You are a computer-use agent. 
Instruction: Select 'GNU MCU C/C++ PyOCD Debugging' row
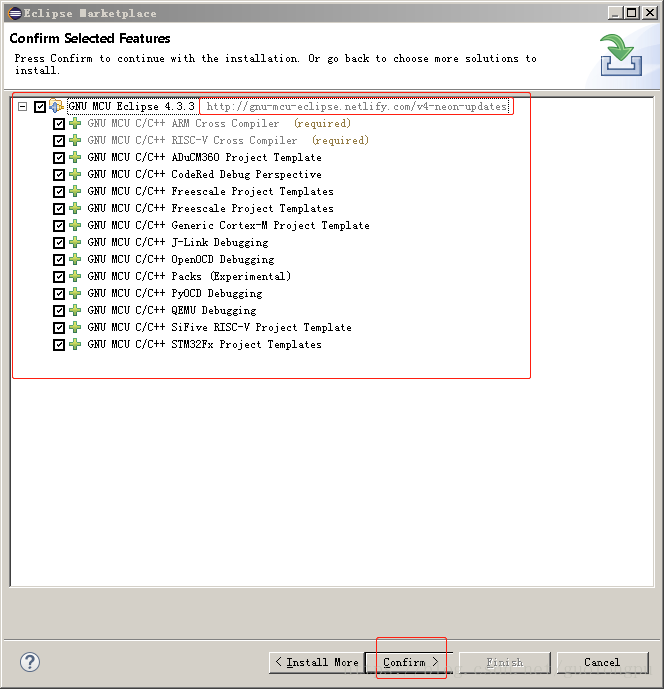(174, 294)
